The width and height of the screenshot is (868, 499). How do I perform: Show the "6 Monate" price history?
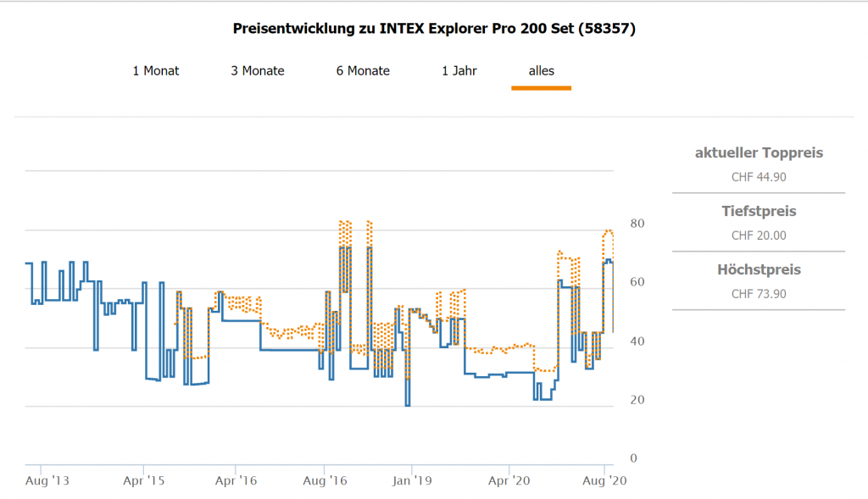[363, 71]
